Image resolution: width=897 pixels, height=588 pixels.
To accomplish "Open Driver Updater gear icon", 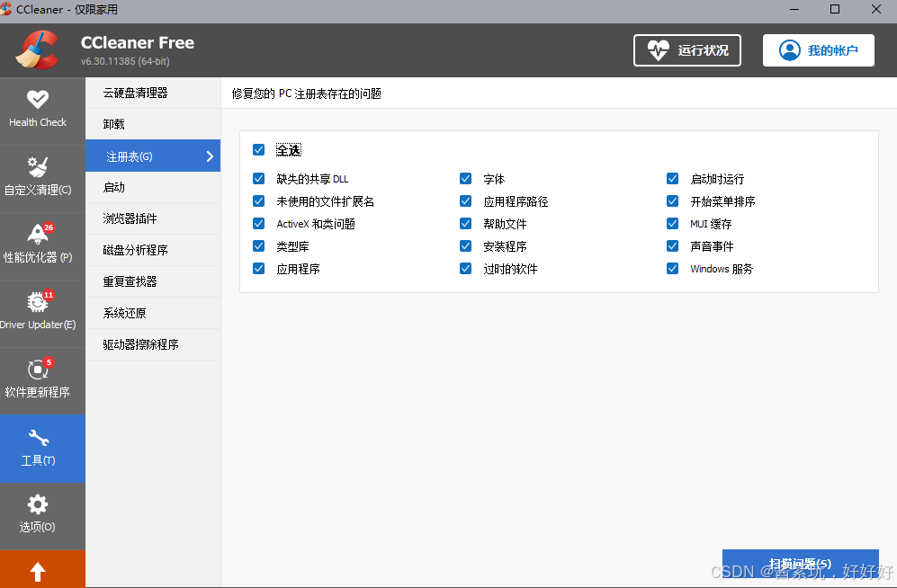I will click(39, 300).
